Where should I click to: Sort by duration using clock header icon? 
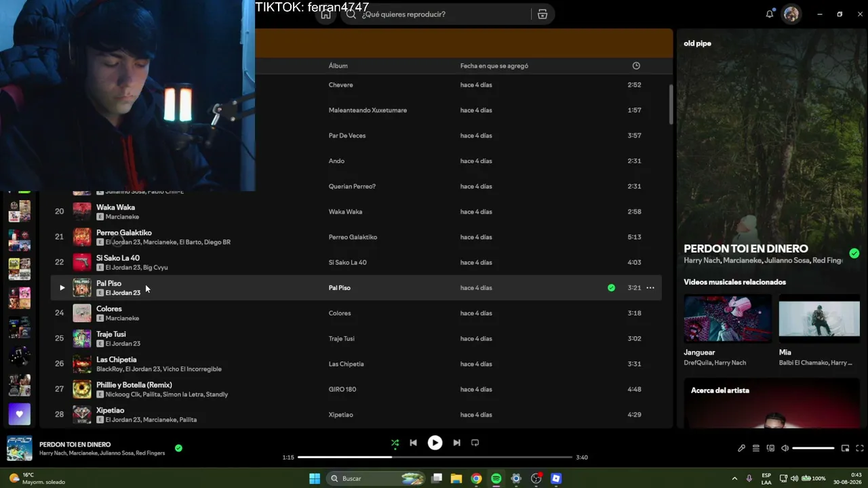tap(636, 66)
